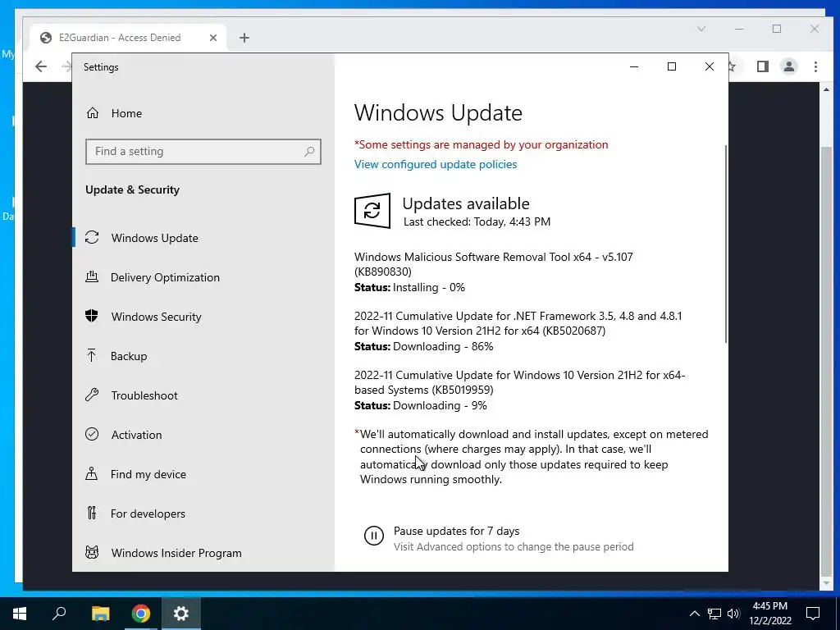
Task: Maximize the Settings window
Action: coord(671,66)
